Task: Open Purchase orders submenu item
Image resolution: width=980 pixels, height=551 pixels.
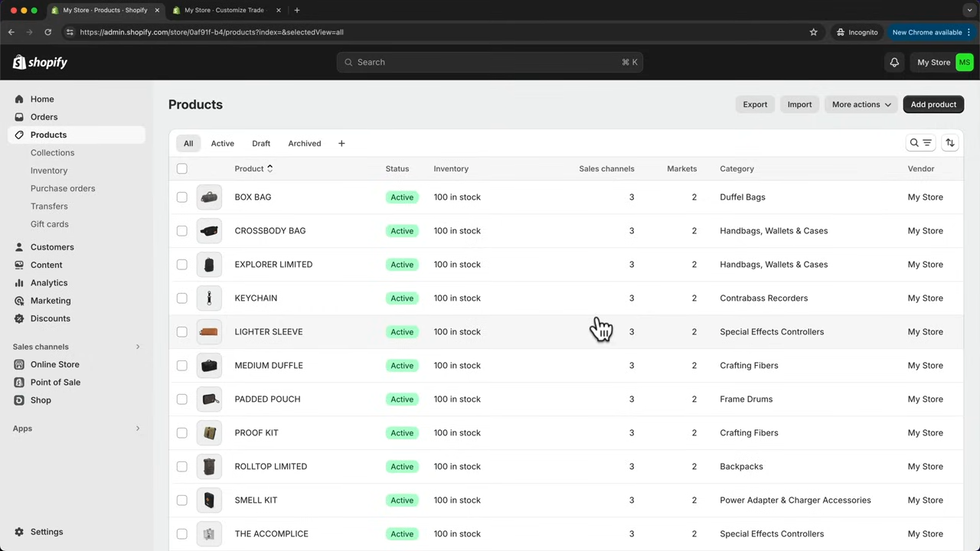Action: [x=63, y=188]
